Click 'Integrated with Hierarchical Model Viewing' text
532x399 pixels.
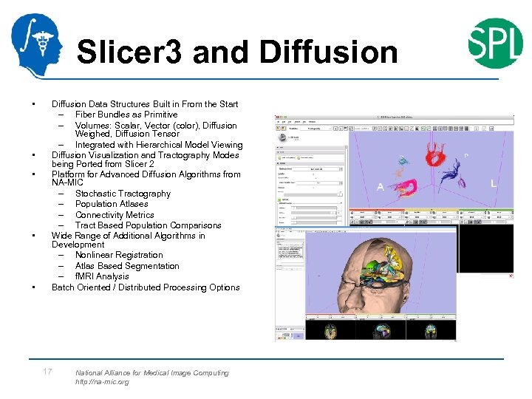[x=159, y=145]
